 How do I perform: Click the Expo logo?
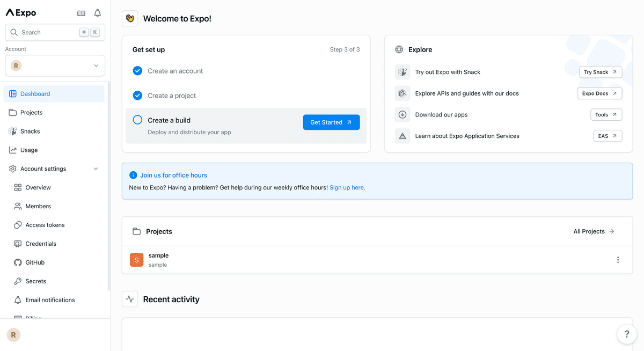(21, 13)
